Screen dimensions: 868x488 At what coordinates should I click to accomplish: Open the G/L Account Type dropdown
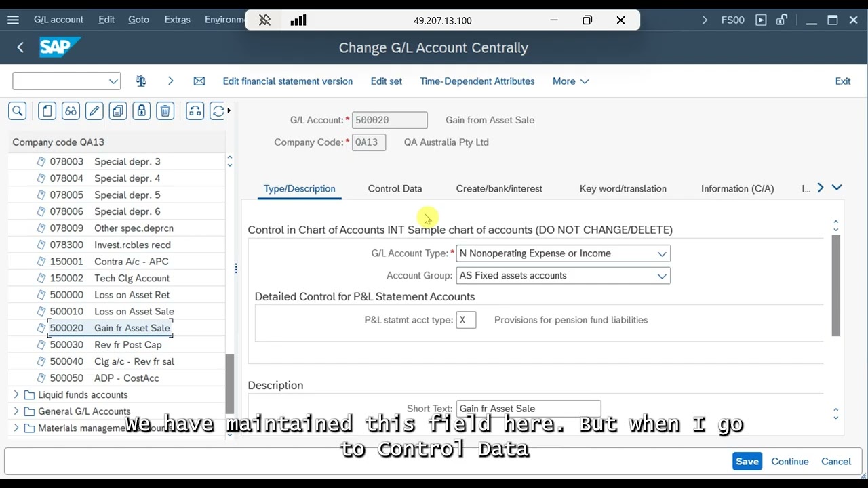(x=662, y=253)
